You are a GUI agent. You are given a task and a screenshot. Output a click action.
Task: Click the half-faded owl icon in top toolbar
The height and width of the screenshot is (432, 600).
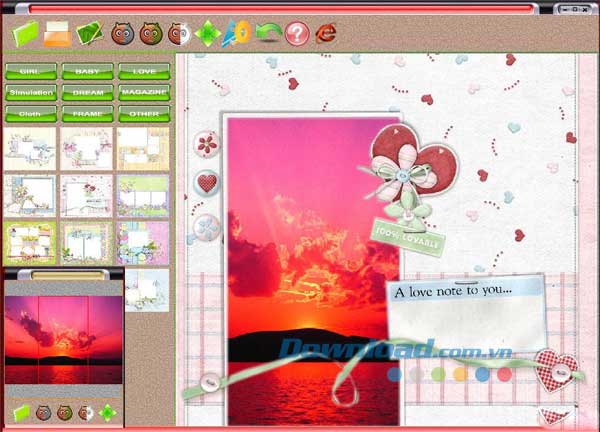pos(178,33)
